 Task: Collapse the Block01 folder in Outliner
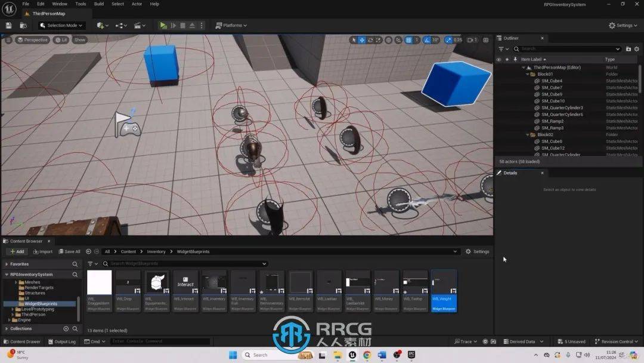tap(527, 74)
